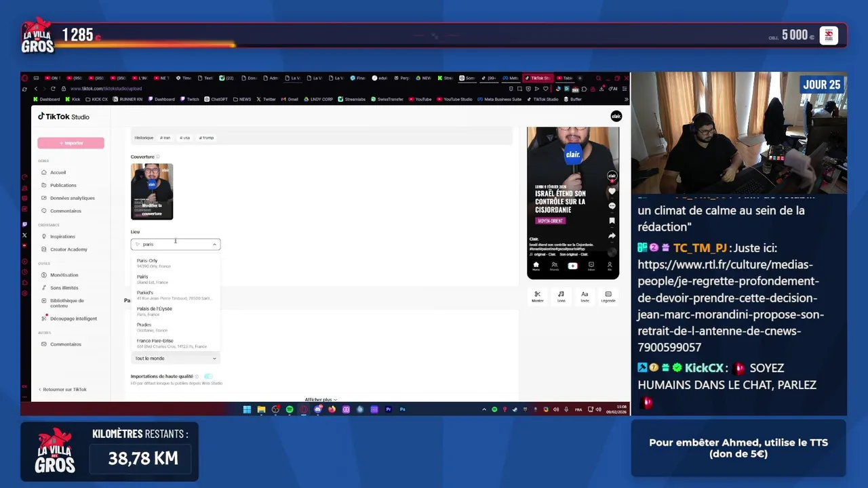The height and width of the screenshot is (488, 868).
Task: Click the browser address bar URL
Action: [x=106, y=89]
